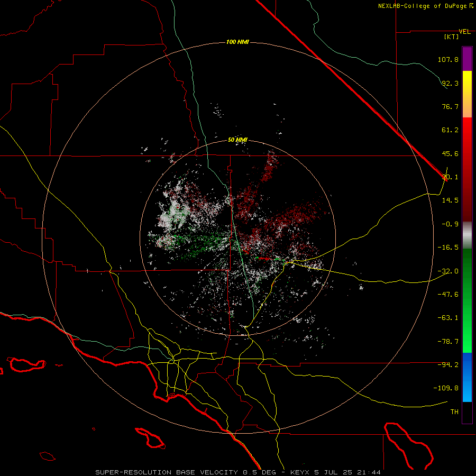The height and width of the screenshot is (476, 476).
Task: Click the TH threshold label in legend
Action: (x=454, y=412)
